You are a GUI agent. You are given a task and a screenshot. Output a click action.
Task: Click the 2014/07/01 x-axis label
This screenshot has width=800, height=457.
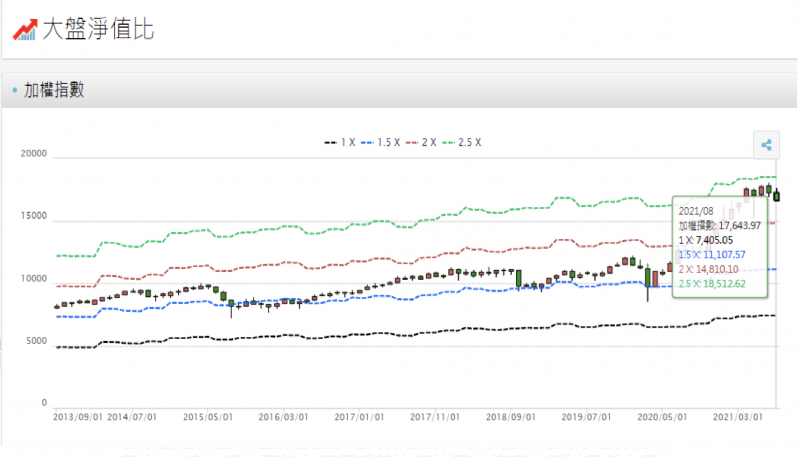(x=132, y=417)
